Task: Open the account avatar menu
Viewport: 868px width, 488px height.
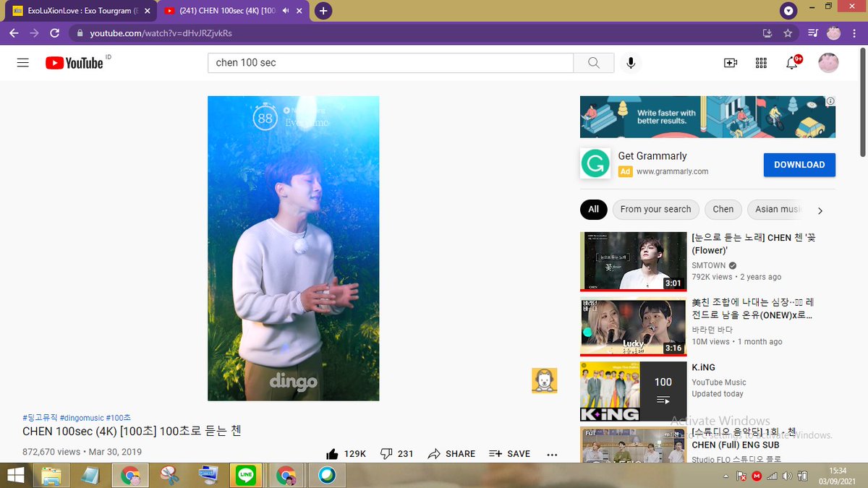Action: pyautogui.click(x=828, y=63)
